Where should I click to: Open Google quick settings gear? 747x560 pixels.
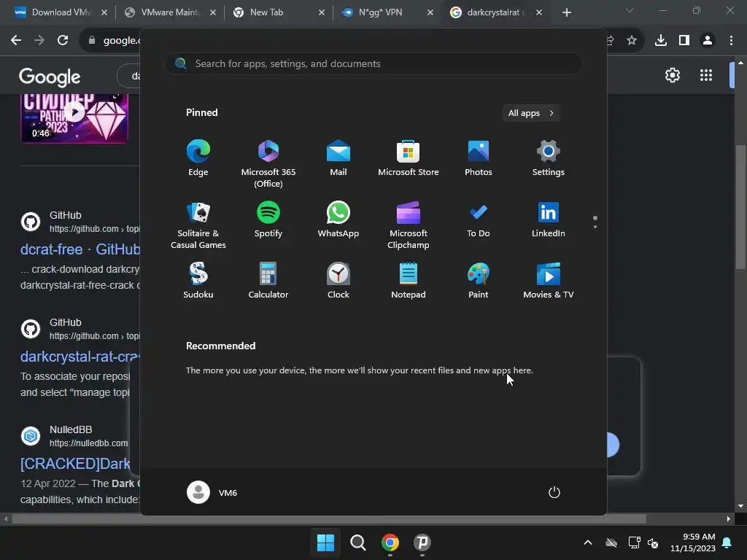(672, 75)
